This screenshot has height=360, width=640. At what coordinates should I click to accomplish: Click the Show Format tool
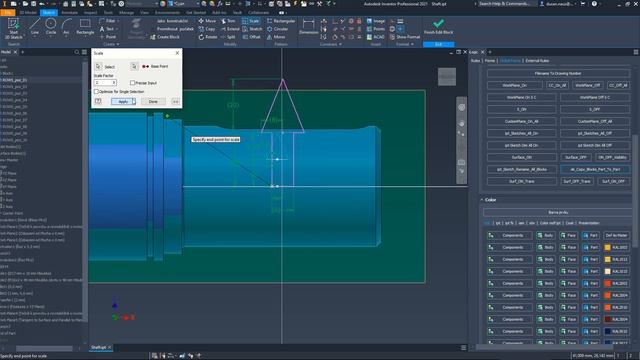point(404,37)
